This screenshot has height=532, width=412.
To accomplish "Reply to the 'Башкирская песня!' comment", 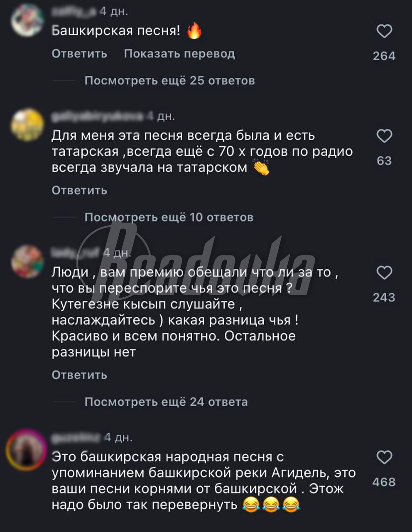I will click(x=79, y=54).
